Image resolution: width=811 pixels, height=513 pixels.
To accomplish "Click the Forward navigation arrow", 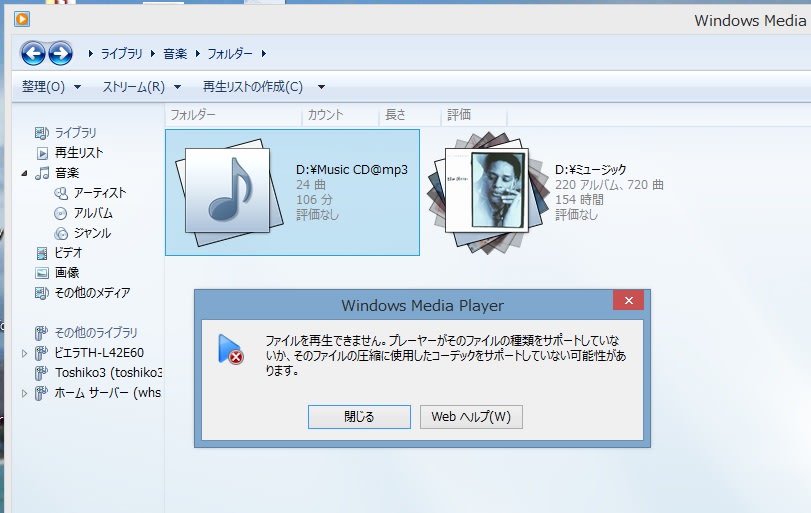I will tap(60, 53).
